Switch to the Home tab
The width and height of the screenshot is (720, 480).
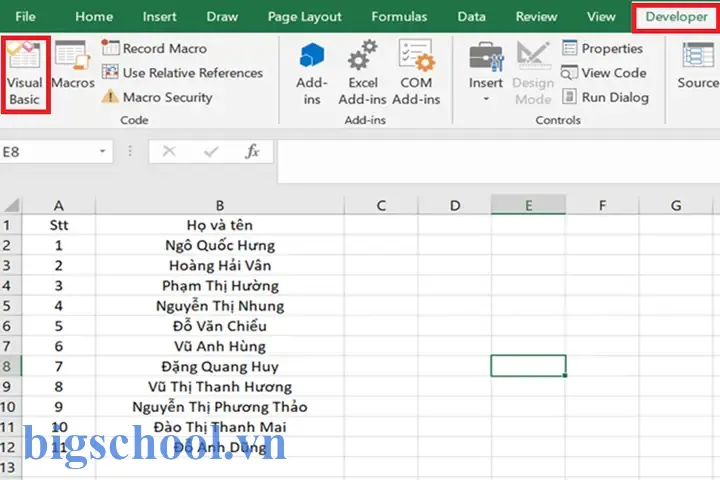pos(94,17)
